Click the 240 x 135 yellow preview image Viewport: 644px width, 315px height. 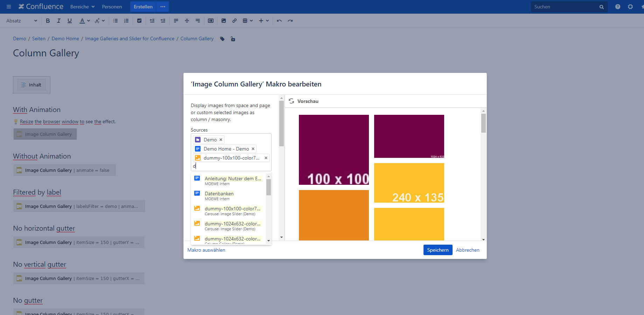click(x=409, y=183)
